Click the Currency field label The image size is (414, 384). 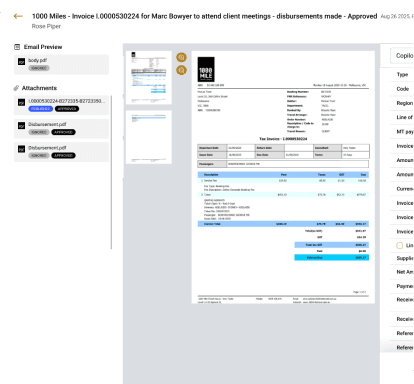click(x=405, y=189)
